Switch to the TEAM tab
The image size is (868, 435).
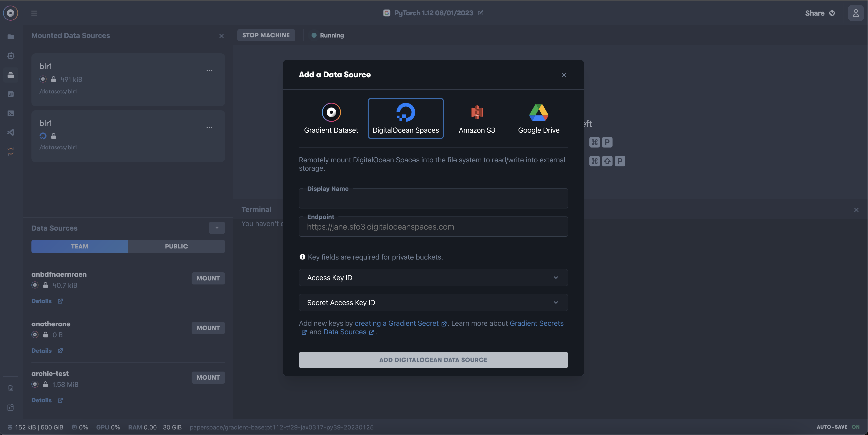(x=79, y=246)
